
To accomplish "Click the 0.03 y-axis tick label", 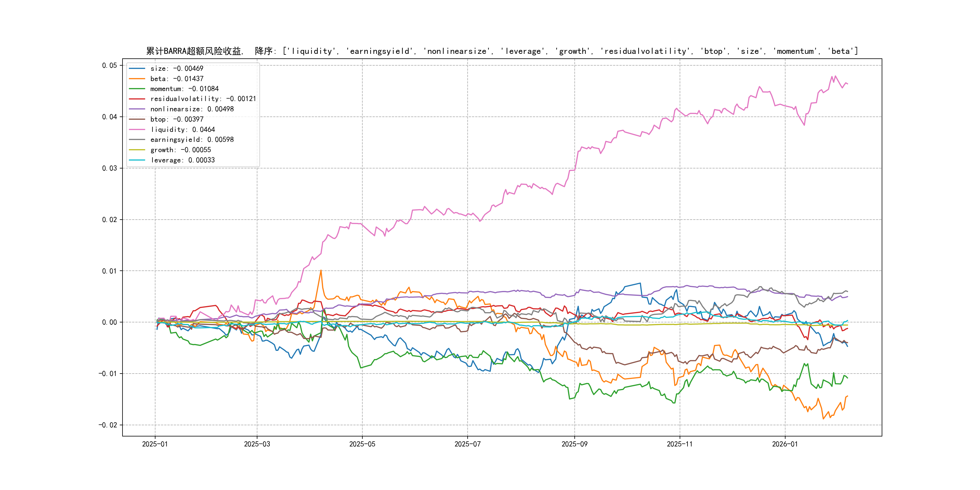I will point(109,168).
